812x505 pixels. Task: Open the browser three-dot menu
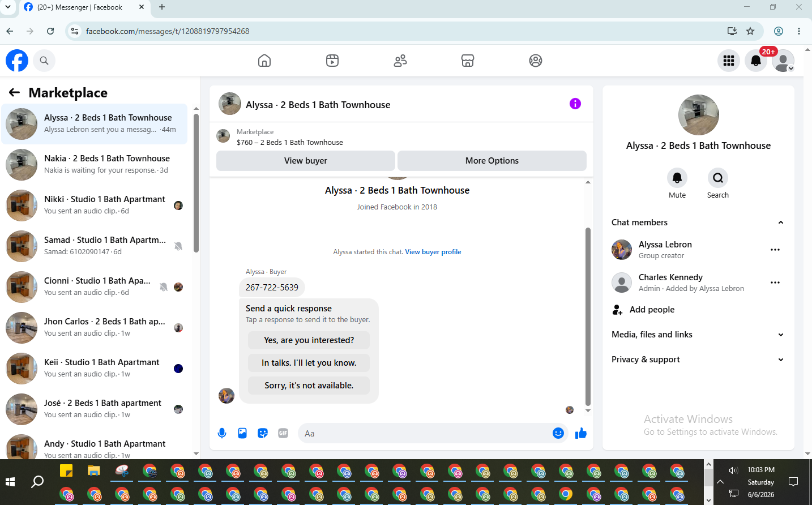[x=799, y=31]
